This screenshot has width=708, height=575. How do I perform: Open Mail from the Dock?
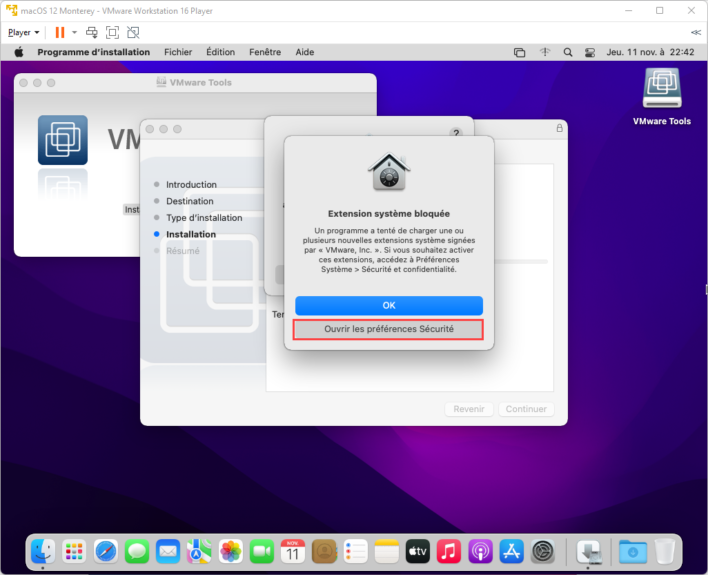pyautogui.click(x=168, y=552)
